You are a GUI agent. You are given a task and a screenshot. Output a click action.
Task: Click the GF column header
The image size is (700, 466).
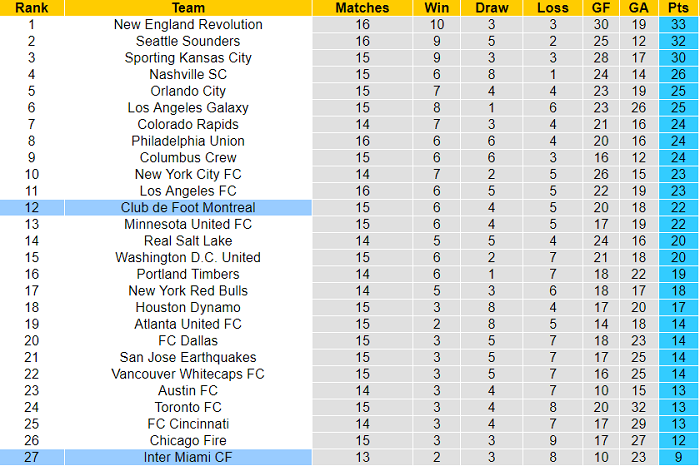point(600,8)
